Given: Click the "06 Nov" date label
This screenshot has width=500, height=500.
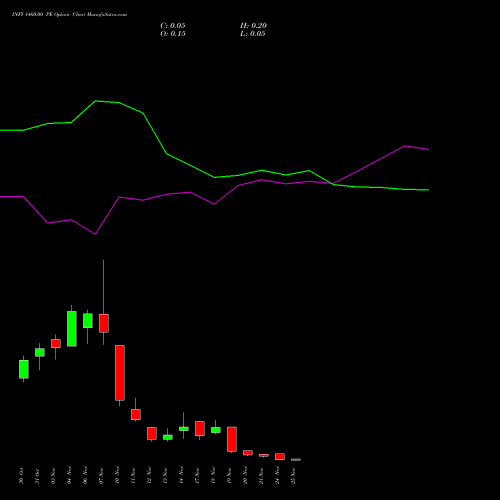Looking at the screenshot, I should tap(85, 476).
